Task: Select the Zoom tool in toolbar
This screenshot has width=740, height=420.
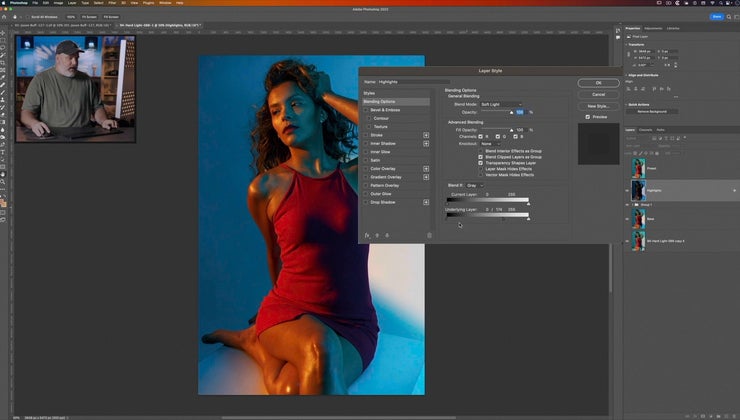Action: pos(3,182)
